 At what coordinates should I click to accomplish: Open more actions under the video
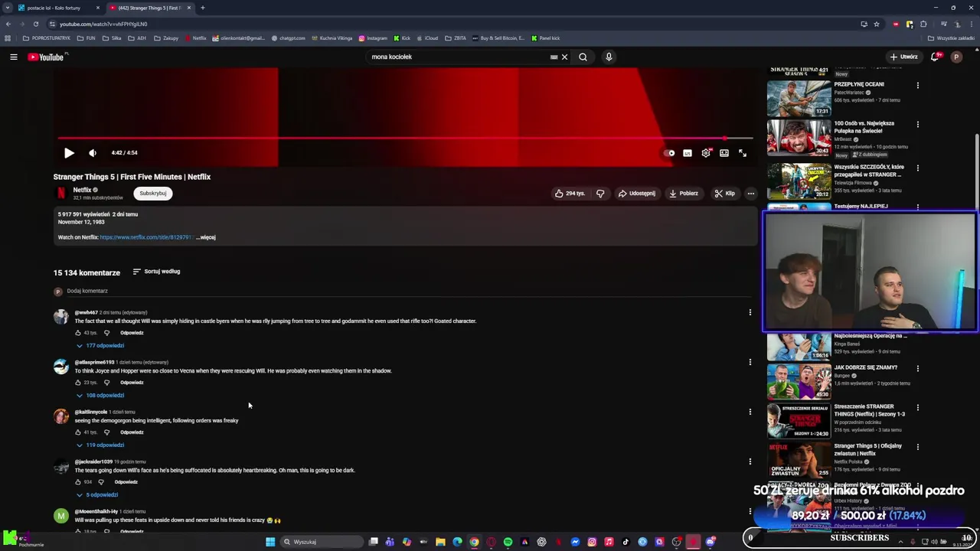pos(751,194)
